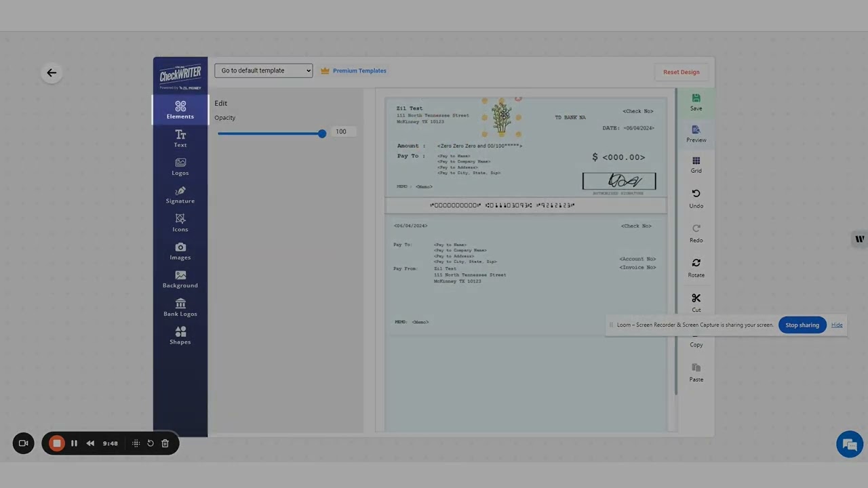This screenshot has width=868, height=488.
Task: Rotate the selected element
Action: point(696,268)
